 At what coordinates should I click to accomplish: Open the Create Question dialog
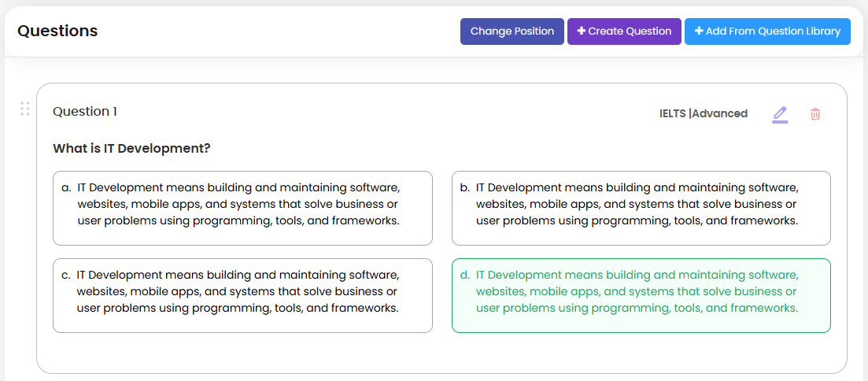(624, 31)
